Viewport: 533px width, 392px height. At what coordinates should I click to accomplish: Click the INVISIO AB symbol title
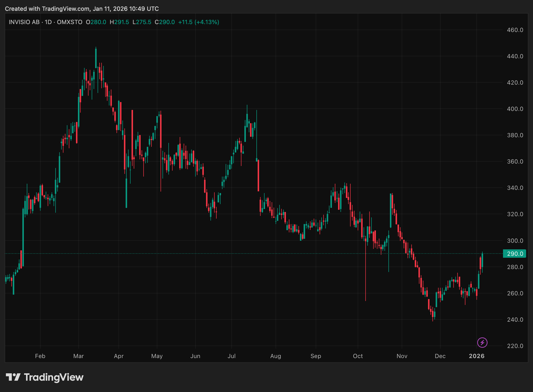(x=24, y=22)
